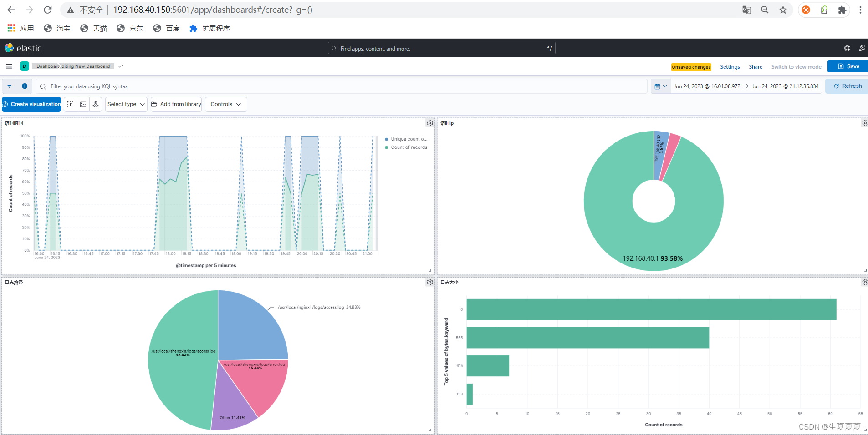This screenshot has width=868, height=435.
Task: Open the main navigation hamburger menu
Action: coord(9,66)
